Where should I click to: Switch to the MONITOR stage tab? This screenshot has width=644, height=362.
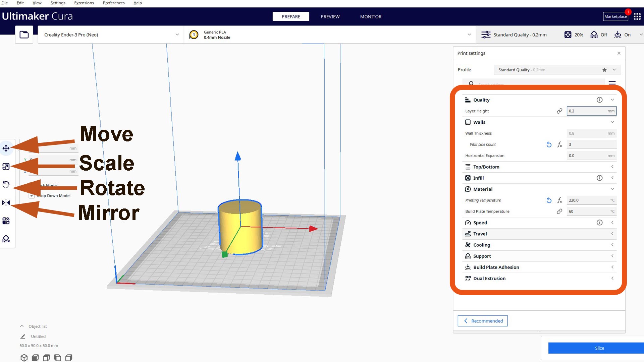[371, 16]
